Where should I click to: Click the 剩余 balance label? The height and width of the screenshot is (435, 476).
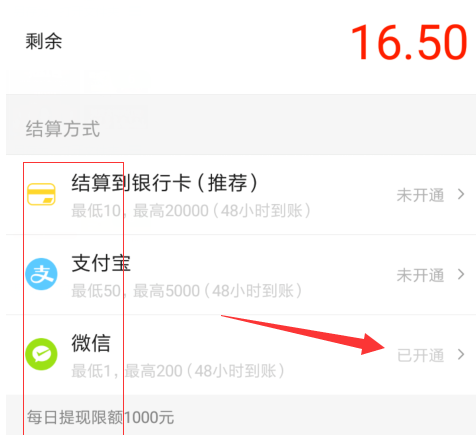click(44, 41)
